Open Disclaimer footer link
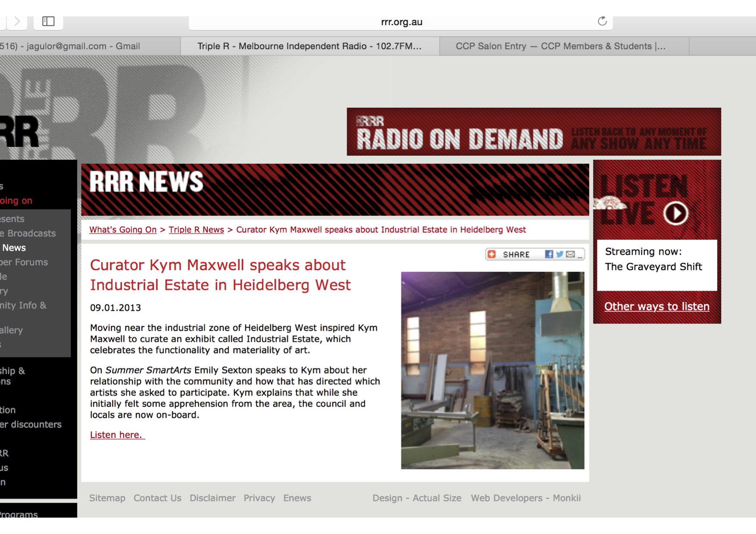Viewport: 756px width, 534px height. point(212,498)
